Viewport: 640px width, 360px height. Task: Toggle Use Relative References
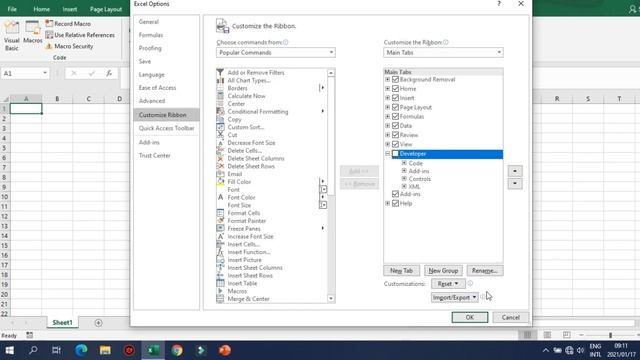pos(80,35)
